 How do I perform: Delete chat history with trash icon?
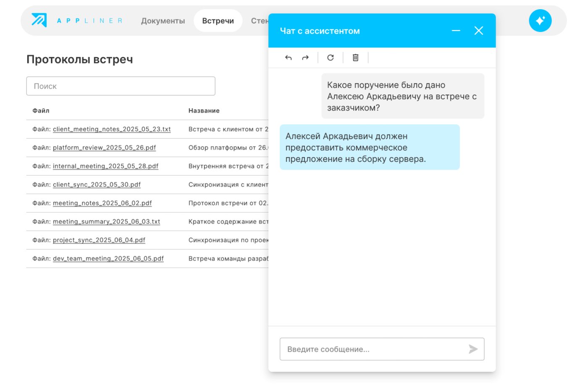[355, 58]
